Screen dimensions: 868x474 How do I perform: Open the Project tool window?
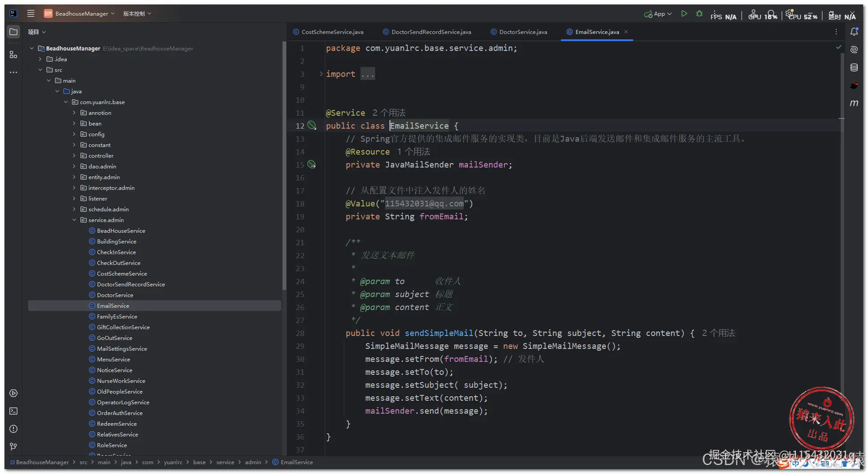point(13,32)
